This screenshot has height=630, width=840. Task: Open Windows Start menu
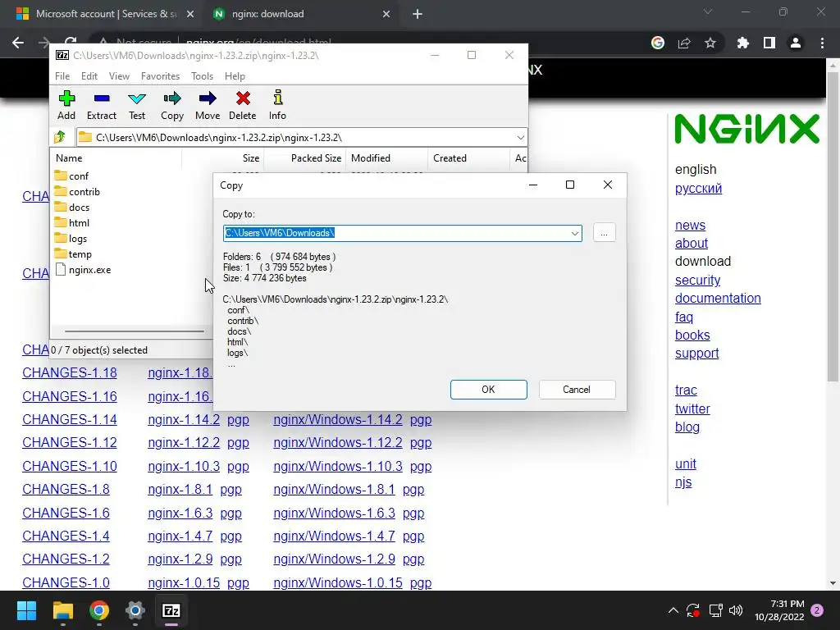[x=26, y=610]
